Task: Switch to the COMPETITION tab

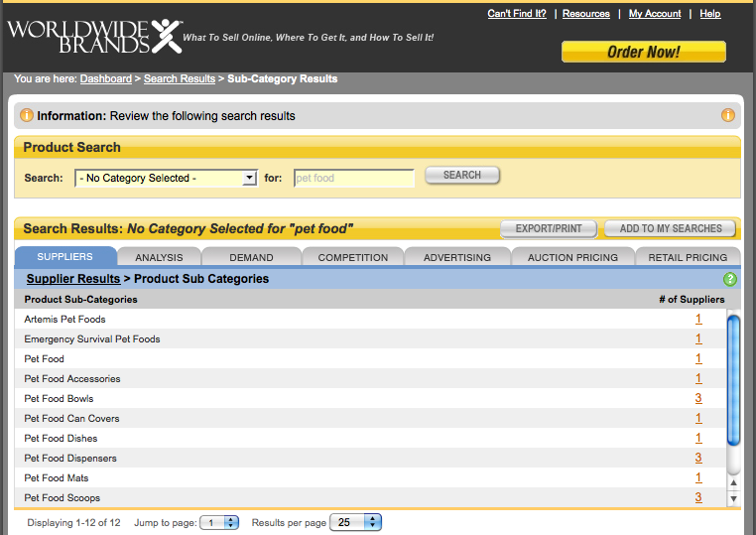Action: 353,257
